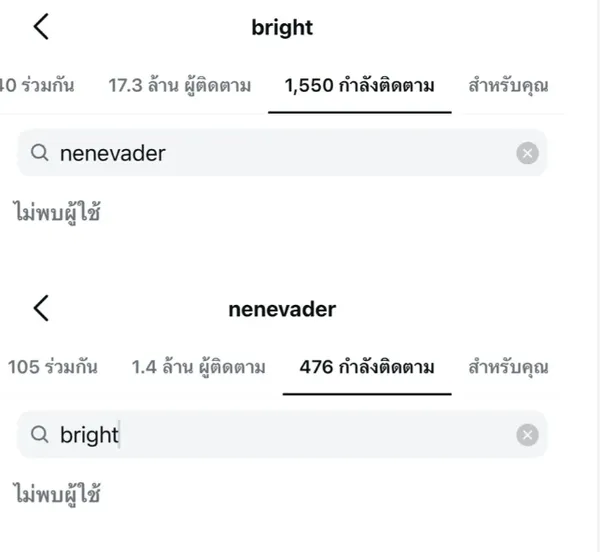Switch to 17.3 ล้าน ผู้ติดตาม tab

pyautogui.click(x=179, y=86)
